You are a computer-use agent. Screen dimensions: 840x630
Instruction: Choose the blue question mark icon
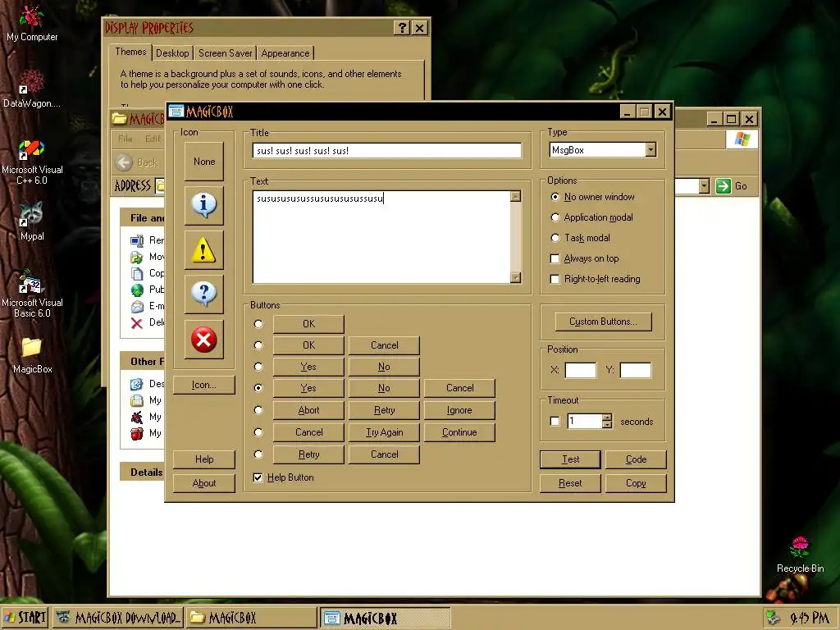[204, 294]
